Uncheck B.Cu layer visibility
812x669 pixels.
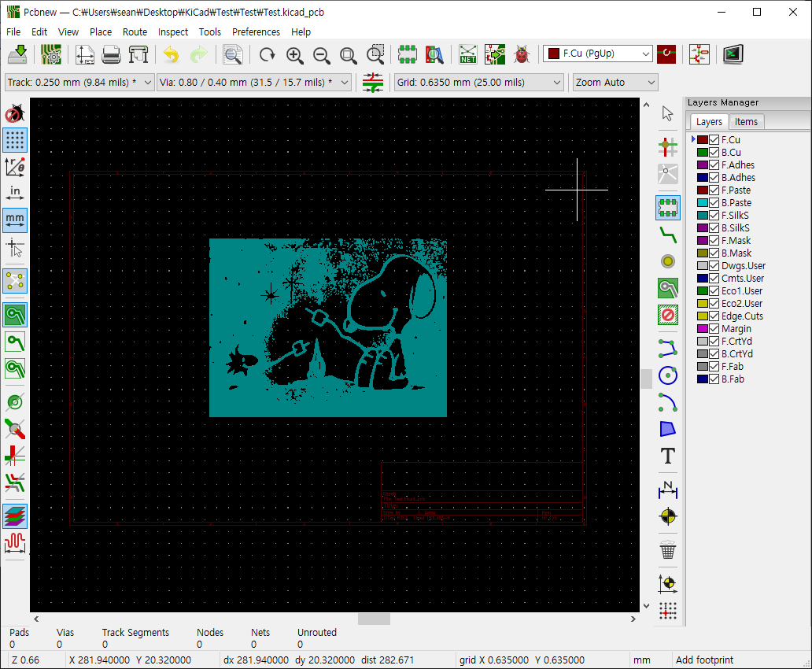click(x=714, y=153)
